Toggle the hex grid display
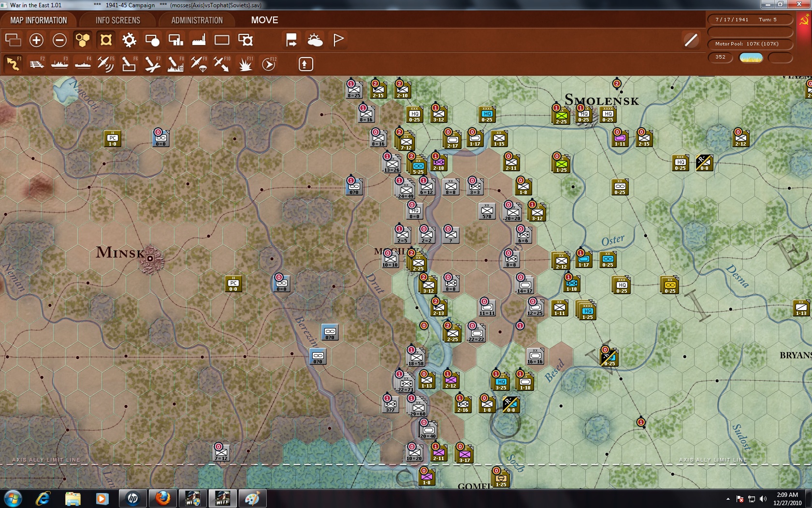 click(x=83, y=40)
